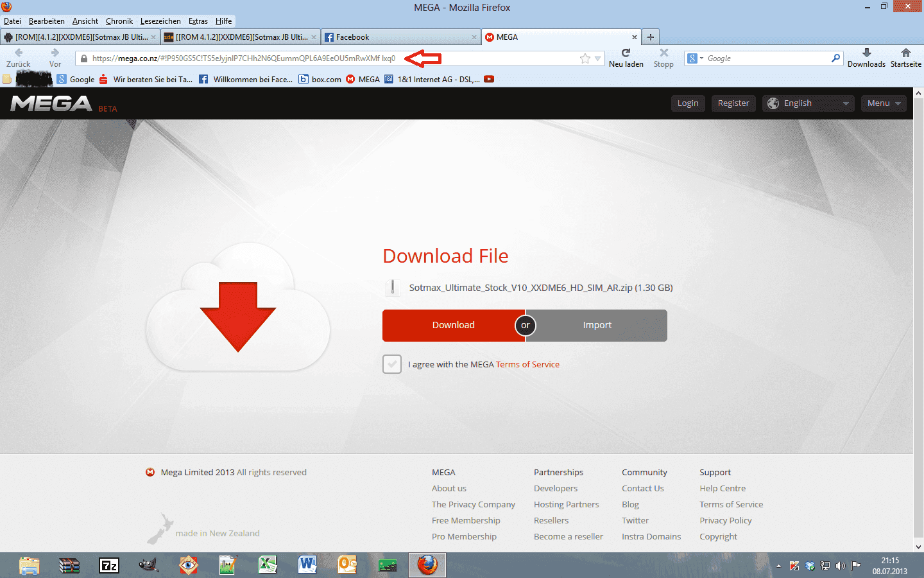Switch to the second [ROM 4.1.2] XDA tab
This screenshot has width=924, height=578.
pyautogui.click(x=240, y=37)
